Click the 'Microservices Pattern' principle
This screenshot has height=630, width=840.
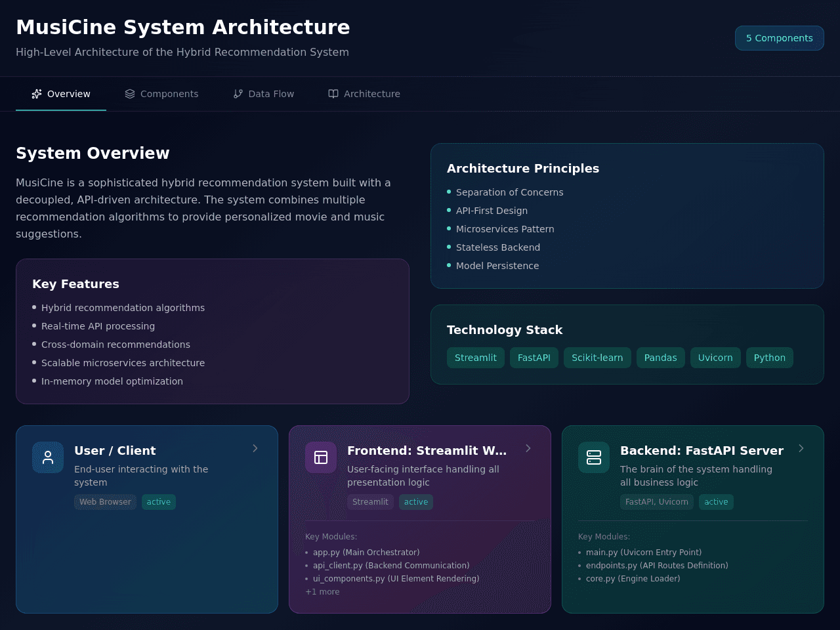pyautogui.click(x=505, y=229)
